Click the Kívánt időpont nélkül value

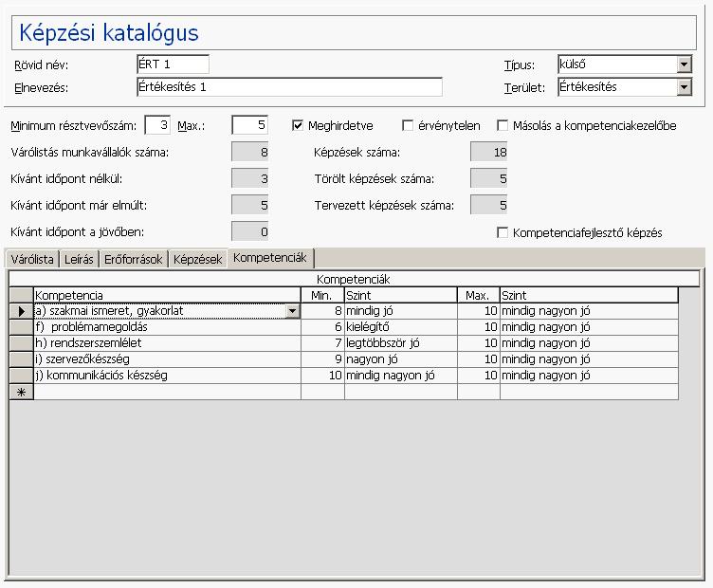pos(249,178)
